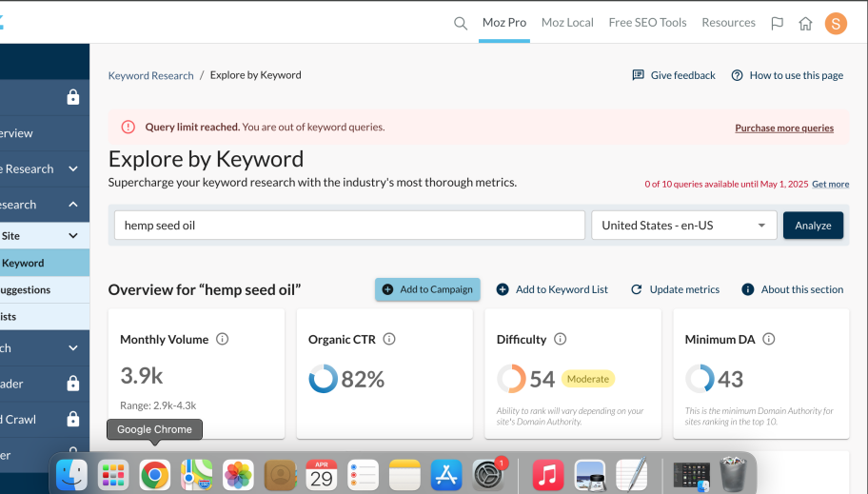Select the Keyword item in sidebar
Viewport: 868px width, 494px height.
pyautogui.click(x=45, y=263)
